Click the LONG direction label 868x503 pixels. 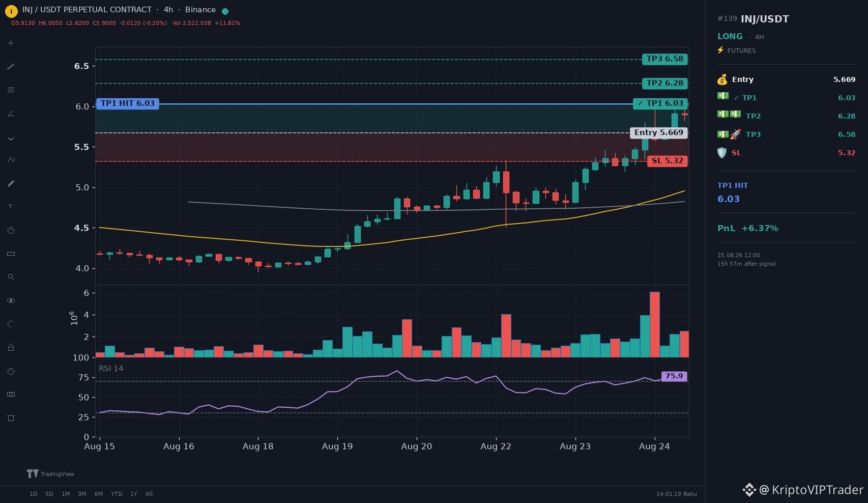(730, 37)
